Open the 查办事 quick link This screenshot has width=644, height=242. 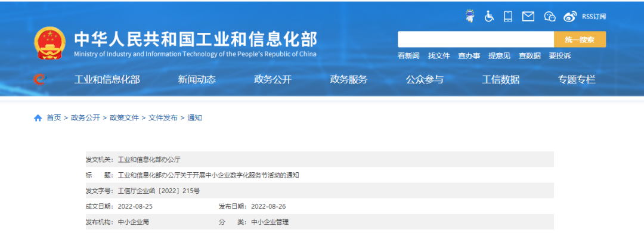(469, 56)
